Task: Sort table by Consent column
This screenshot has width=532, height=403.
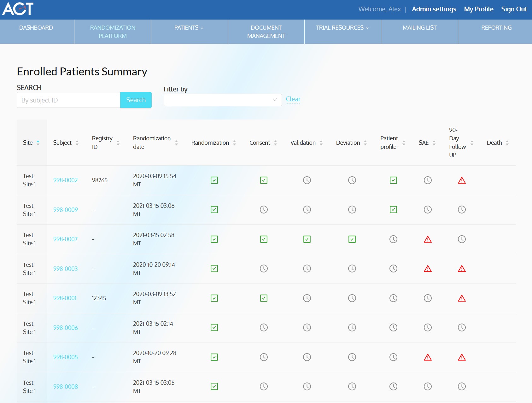Action: (x=275, y=143)
